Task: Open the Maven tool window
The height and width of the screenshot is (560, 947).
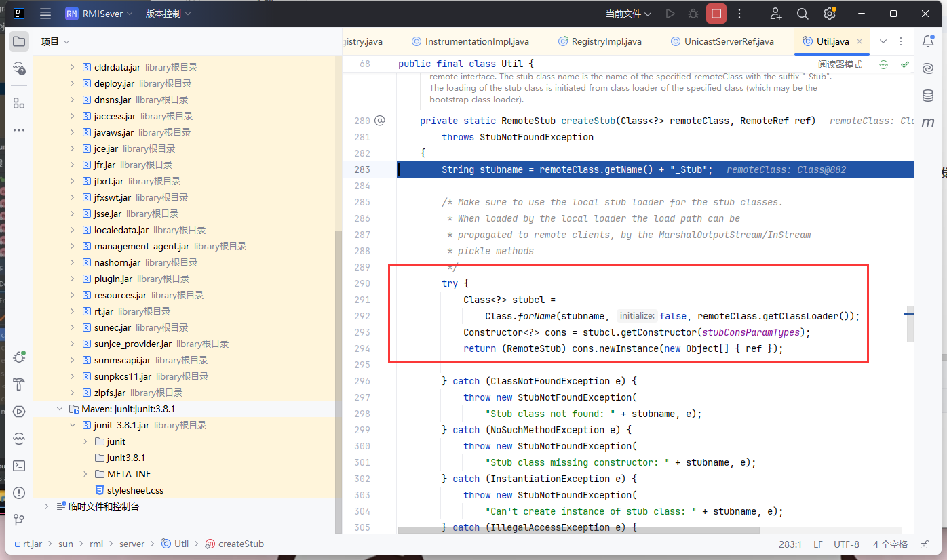Action: pyautogui.click(x=927, y=123)
